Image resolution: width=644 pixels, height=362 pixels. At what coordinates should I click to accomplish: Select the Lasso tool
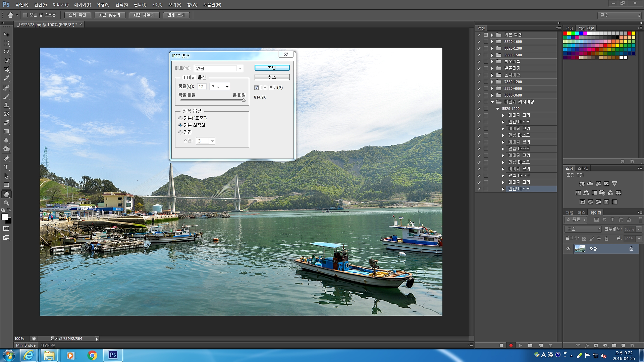[x=6, y=52]
